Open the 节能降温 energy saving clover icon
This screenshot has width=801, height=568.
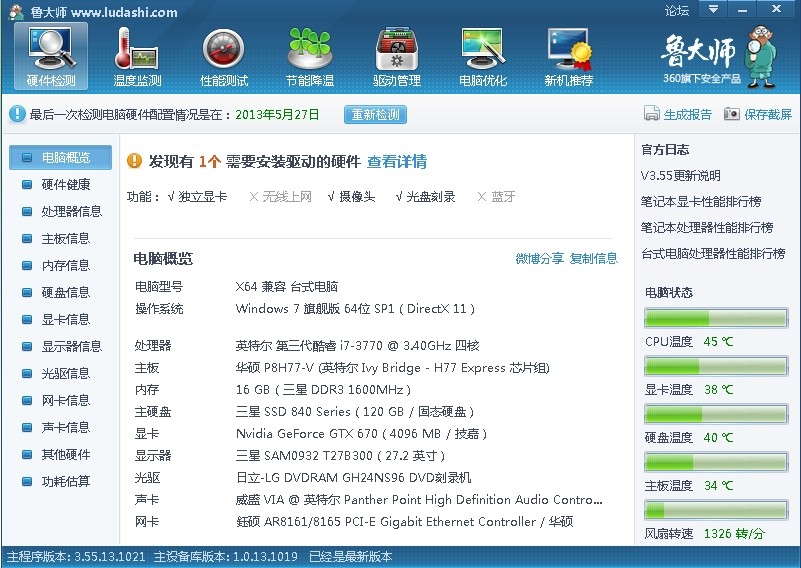click(x=309, y=55)
